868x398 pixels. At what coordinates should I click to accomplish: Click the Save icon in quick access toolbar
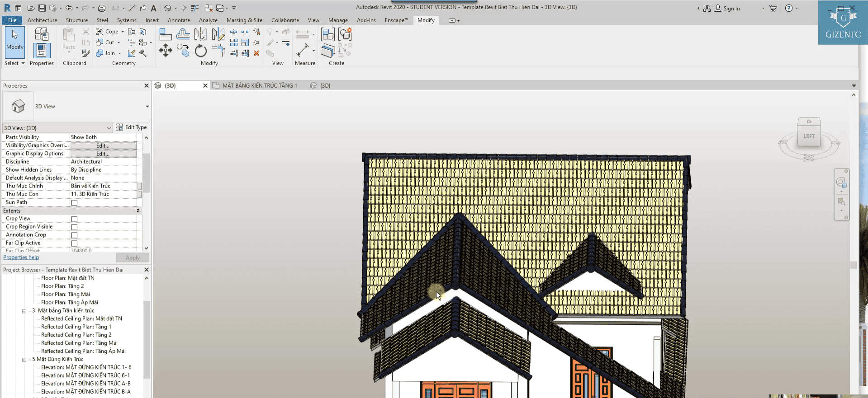pos(42,8)
